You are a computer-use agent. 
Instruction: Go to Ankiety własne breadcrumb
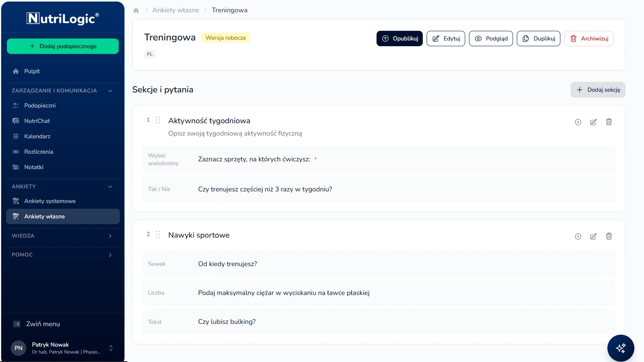coord(176,10)
